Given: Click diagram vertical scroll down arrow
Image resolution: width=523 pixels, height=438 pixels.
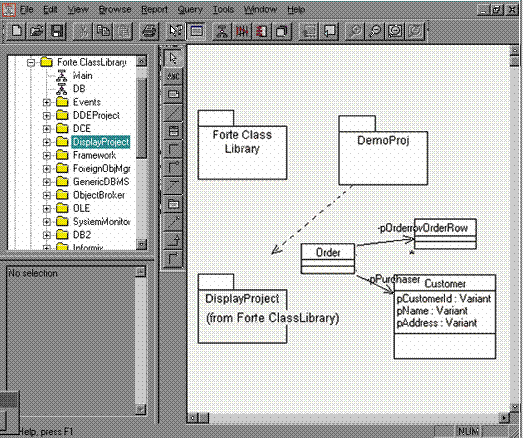Looking at the screenshot, I should tap(515, 407).
